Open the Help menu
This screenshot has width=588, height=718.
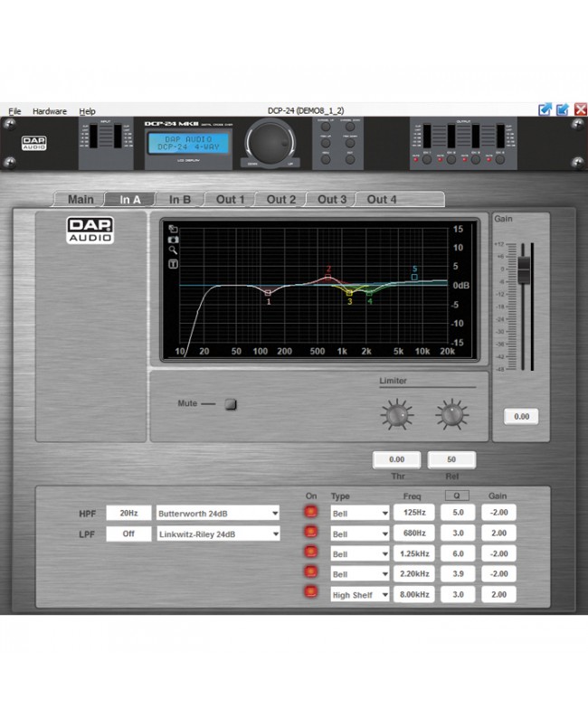pyautogui.click(x=87, y=111)
